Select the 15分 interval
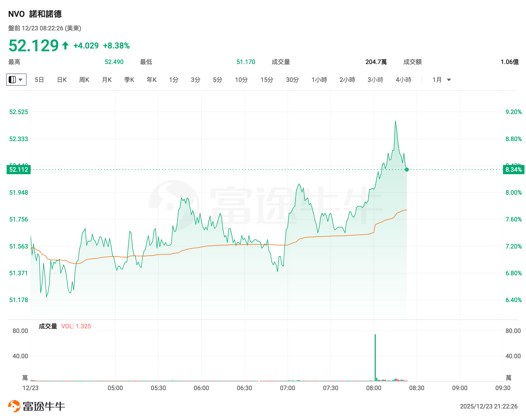 267,80
